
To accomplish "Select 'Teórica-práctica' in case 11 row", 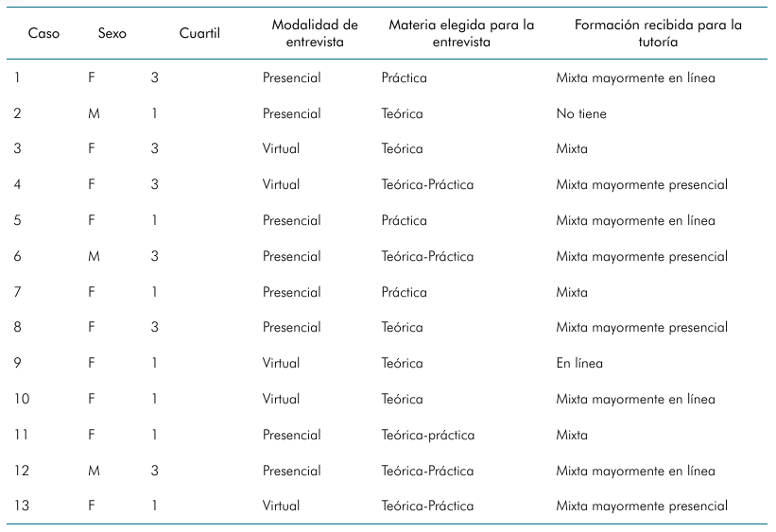I will click(427, 435).
